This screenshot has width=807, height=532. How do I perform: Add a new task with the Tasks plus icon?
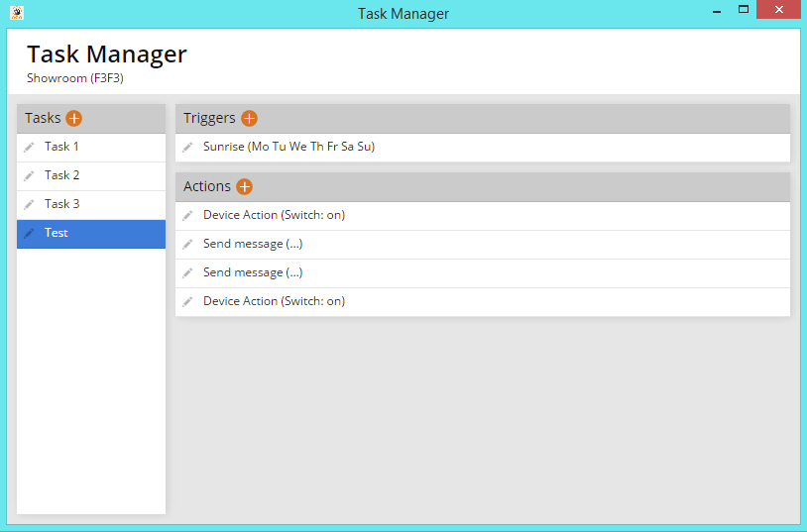tap(74, 119)
